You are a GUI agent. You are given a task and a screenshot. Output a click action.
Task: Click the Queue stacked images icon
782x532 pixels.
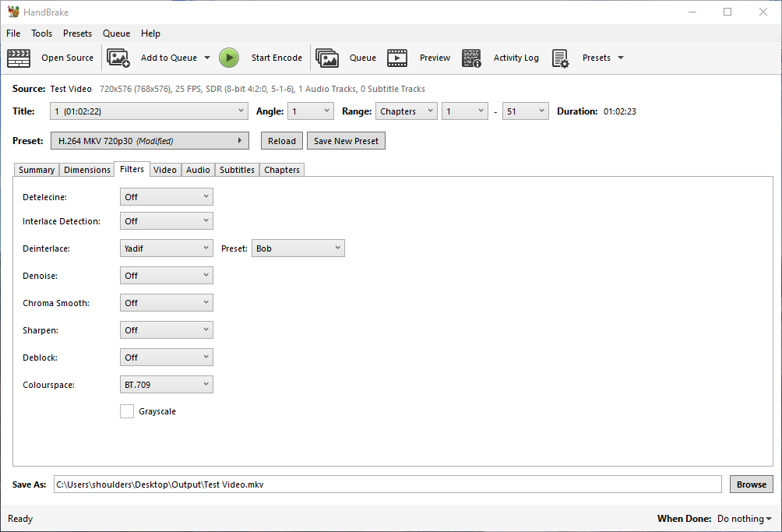(327, 58)
